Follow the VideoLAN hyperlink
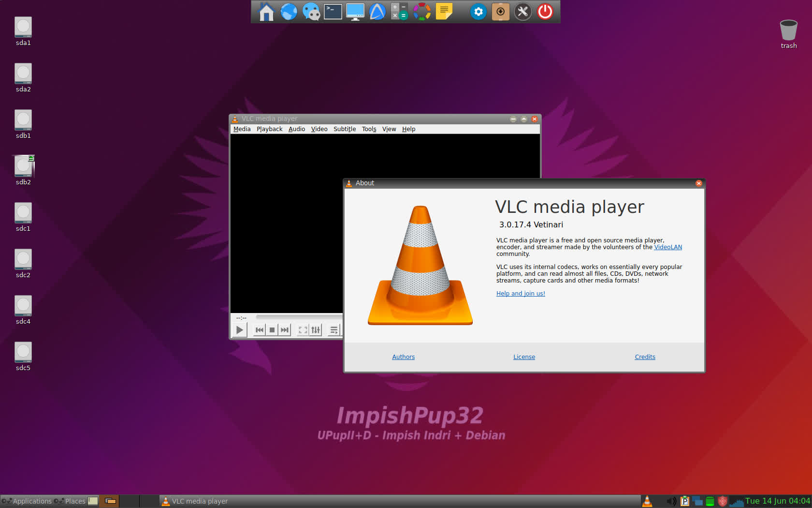Viewport: 812px width, 508px height. [x=668, y=247]
